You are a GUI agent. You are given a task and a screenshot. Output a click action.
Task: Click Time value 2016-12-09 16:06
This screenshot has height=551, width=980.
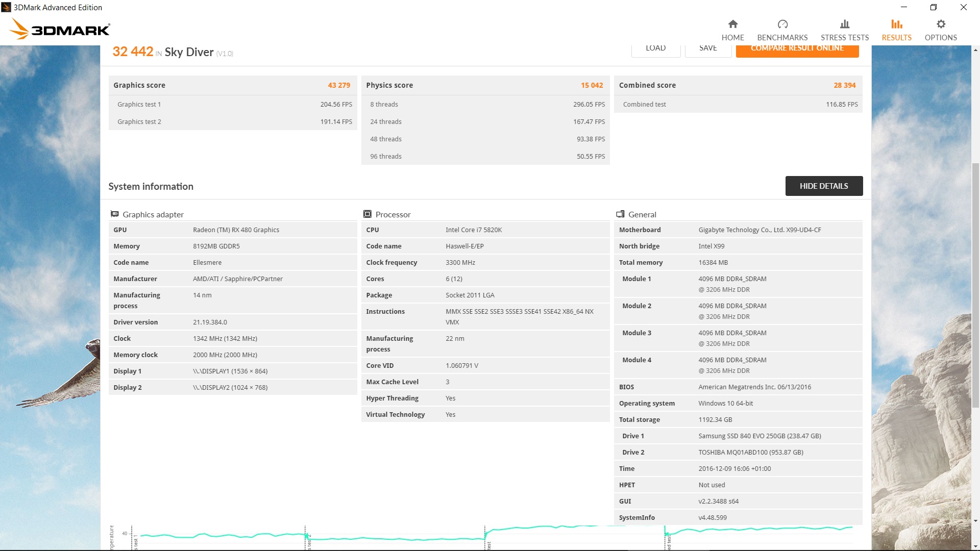(735, 468)
